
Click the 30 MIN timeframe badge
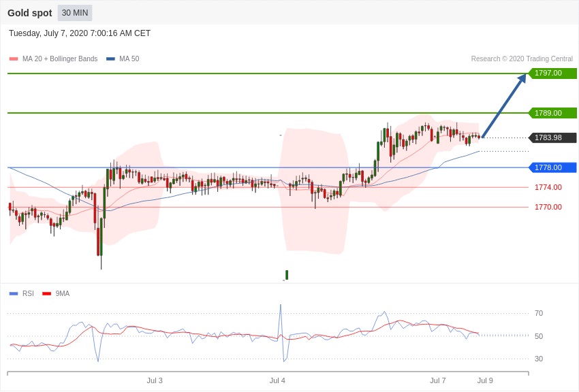tap(75, 13)
